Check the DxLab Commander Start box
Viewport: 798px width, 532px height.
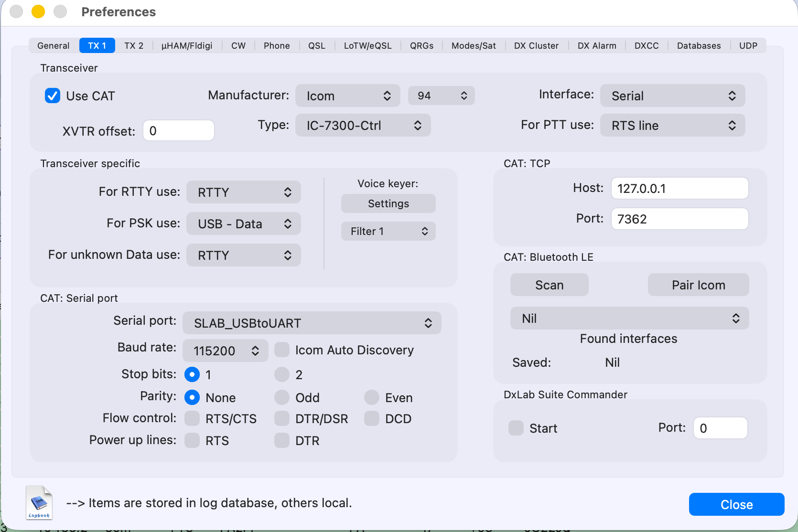(x=516, y=428)
